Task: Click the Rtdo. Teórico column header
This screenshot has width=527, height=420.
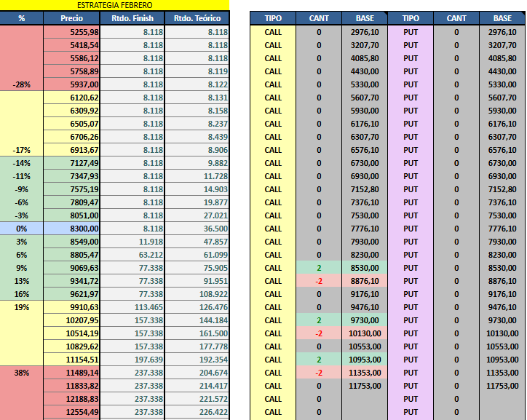Action: [197, 18]
